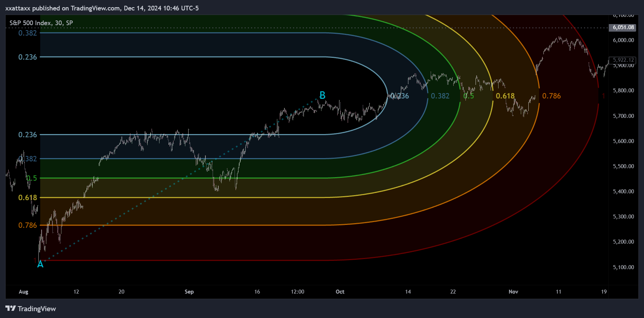The width and height of the screenshot is (644, 318).
Task: Click the 5,100.00 price axis label
Action: point(624,267)
